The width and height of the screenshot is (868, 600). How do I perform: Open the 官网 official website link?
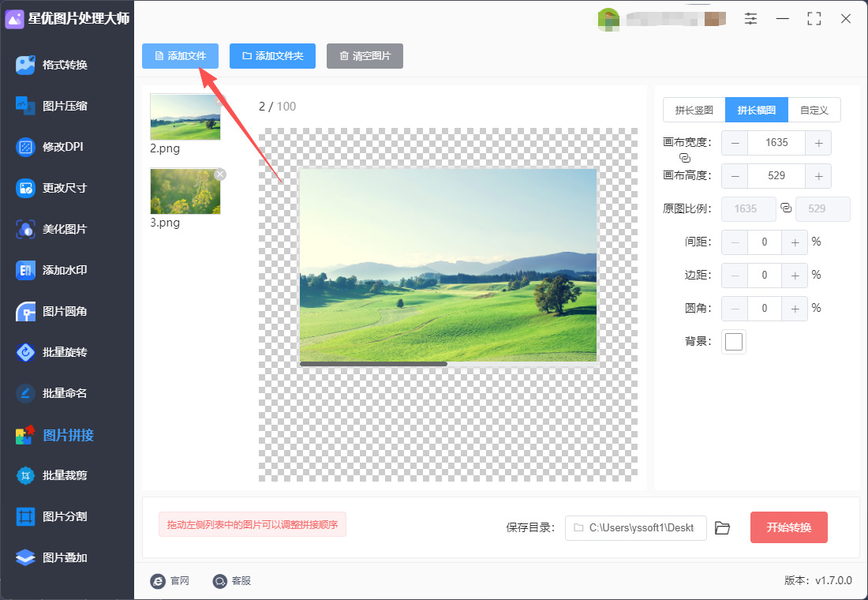click(x=170, y=580)
